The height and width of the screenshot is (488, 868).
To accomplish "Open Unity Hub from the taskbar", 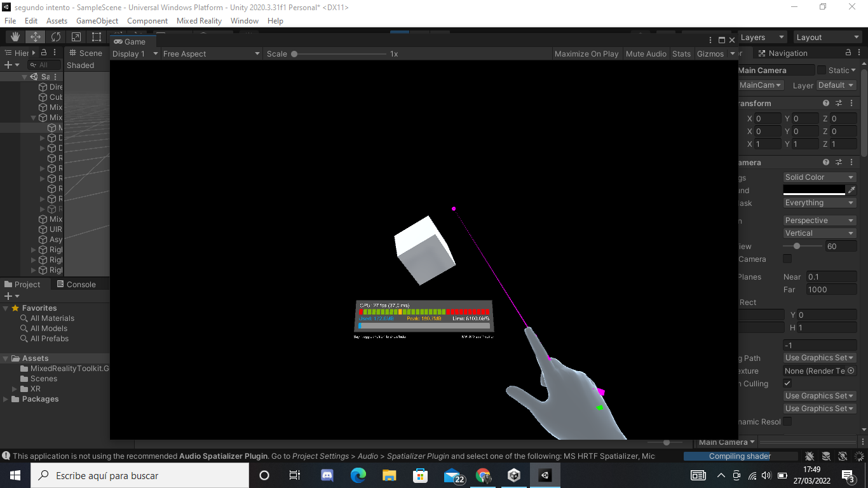I will 514,475.
